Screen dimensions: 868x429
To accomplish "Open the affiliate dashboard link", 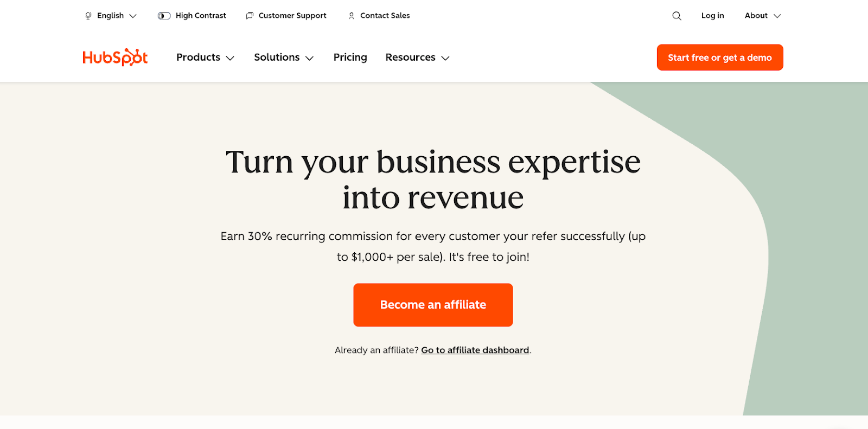I will coord(475,350).
